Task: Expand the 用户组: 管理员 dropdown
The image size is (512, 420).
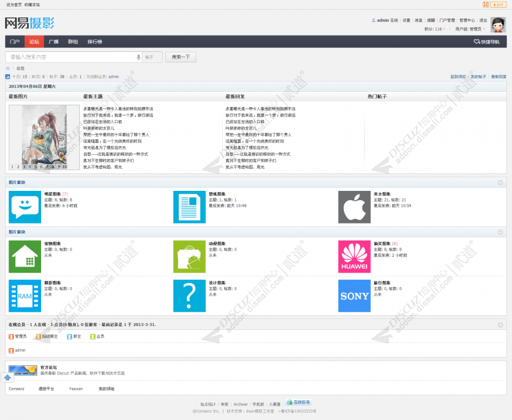Action: click(470, 29)
